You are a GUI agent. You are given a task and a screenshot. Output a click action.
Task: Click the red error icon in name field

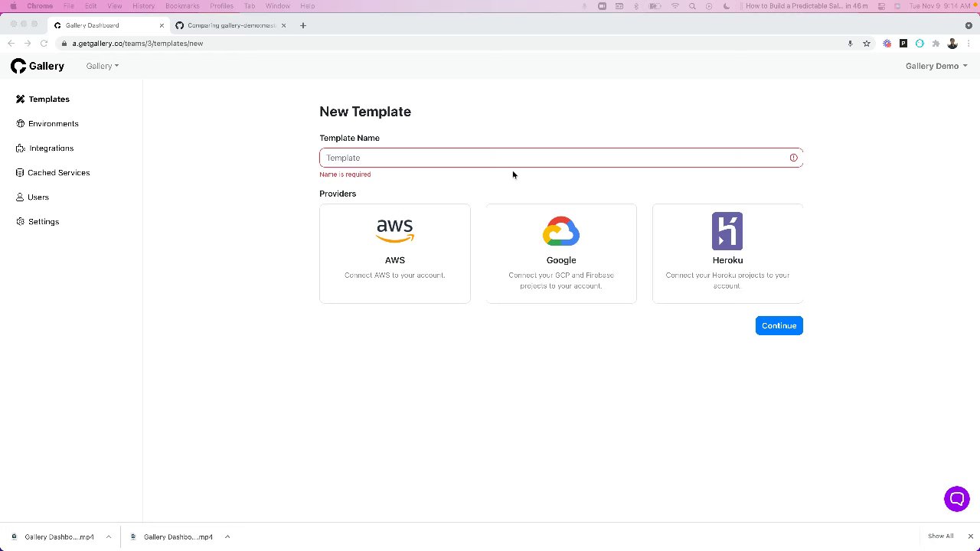793,158
